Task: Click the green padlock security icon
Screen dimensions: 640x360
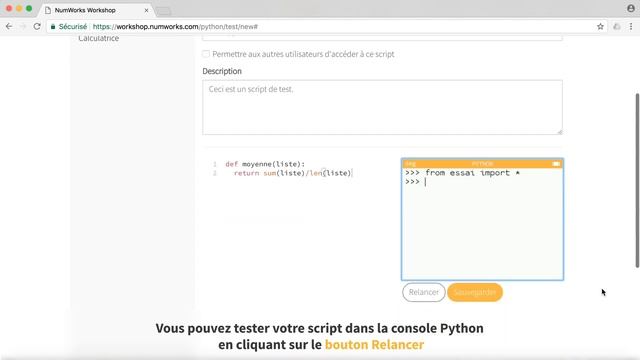Action: 53,27
